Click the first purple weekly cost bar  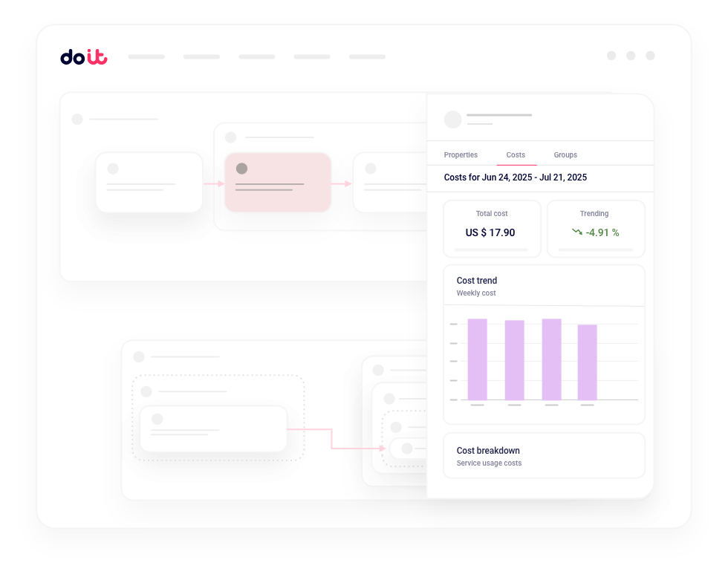[477, 359]
